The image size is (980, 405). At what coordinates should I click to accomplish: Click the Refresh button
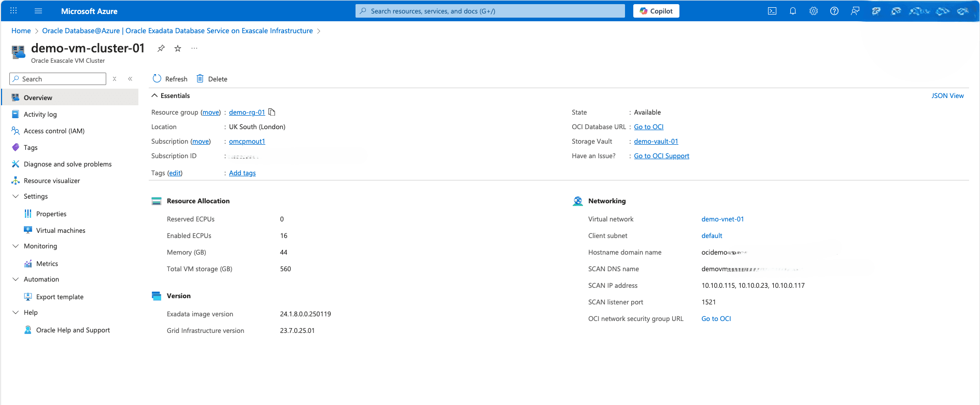(x=170, y=79)
